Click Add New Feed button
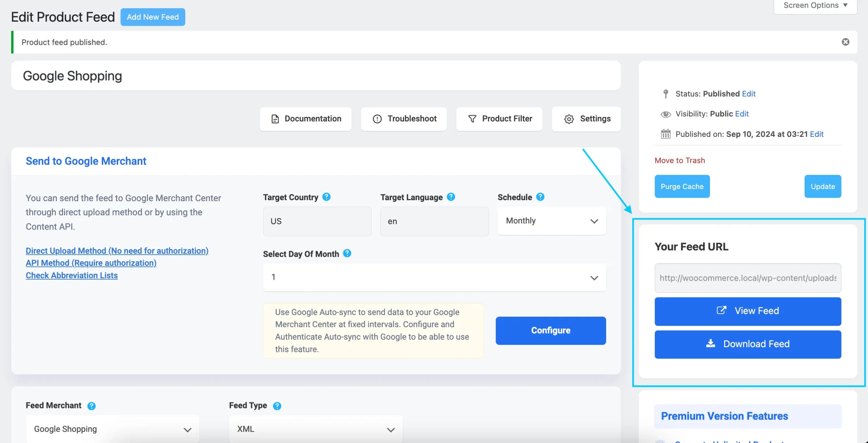 (x=153, y=17)
